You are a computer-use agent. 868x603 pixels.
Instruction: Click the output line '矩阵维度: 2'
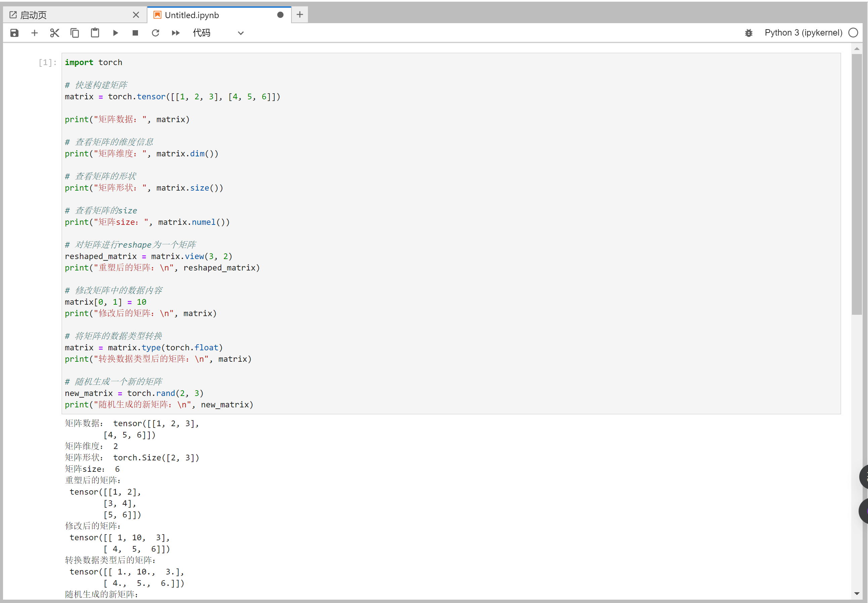coord(91,446)
